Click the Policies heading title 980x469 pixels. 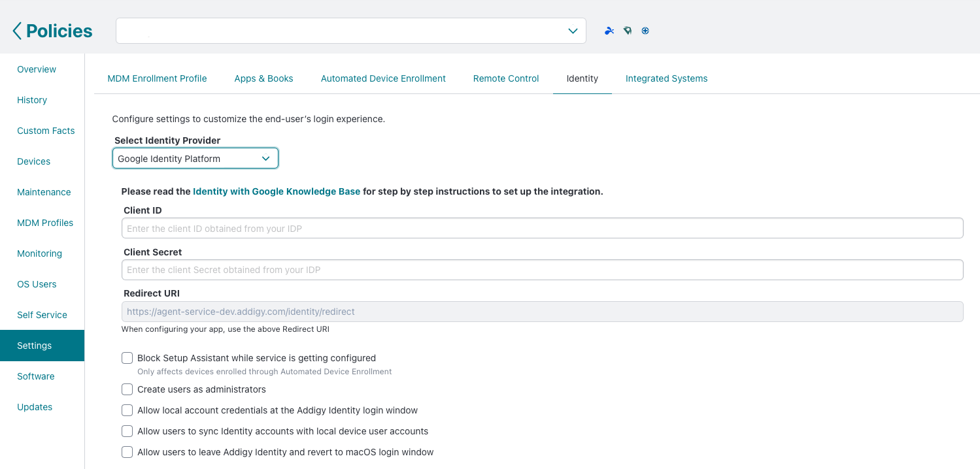[59, 31]
